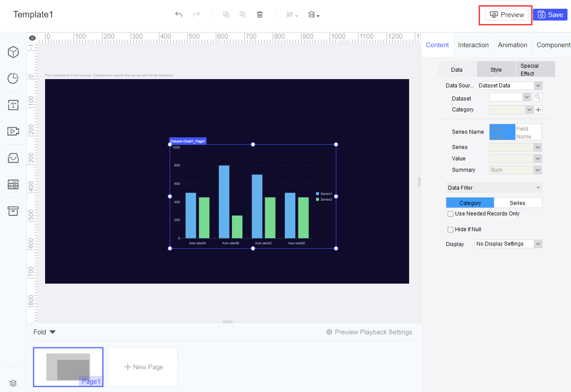Open the Style settings tab
571x392 pixels.
pyautogui.click(x=496, y=69)
